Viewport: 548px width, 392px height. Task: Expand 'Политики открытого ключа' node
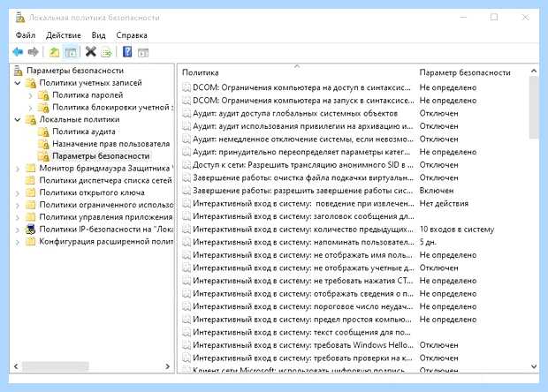pyautogui.click(x=18, y=193)
